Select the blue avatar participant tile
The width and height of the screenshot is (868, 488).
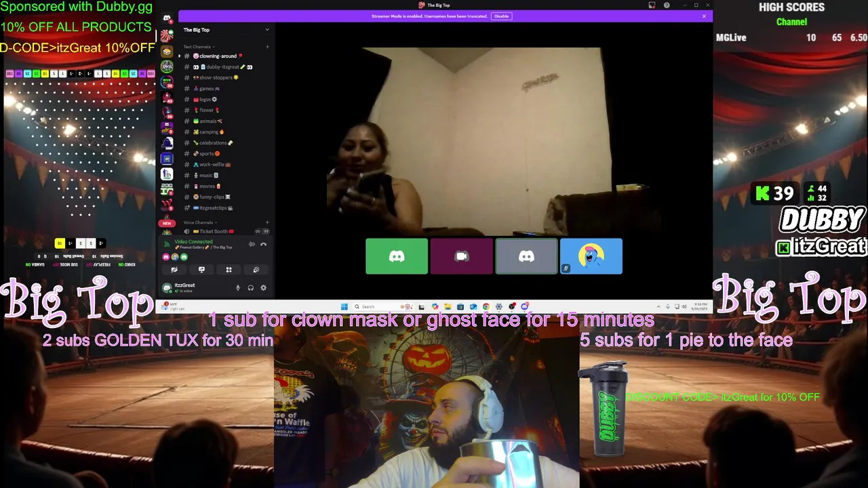591,256
